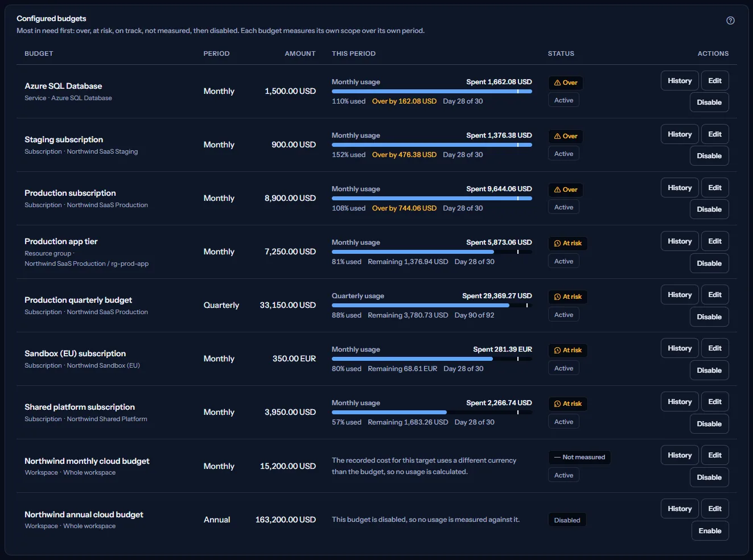This screenshot has width=753, height=560.
Task: Open History for Sandbox (EU) subscription
Action: (680, 348)
